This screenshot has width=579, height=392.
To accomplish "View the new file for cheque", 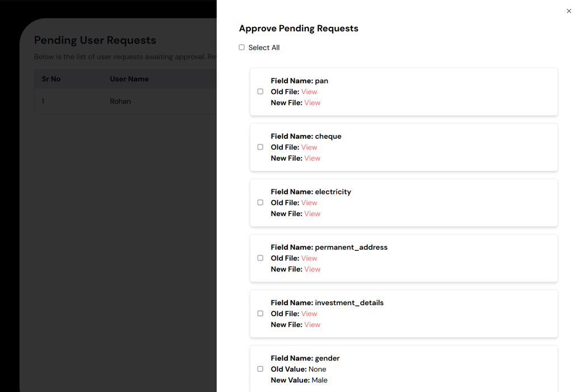I will click(312, 158).
